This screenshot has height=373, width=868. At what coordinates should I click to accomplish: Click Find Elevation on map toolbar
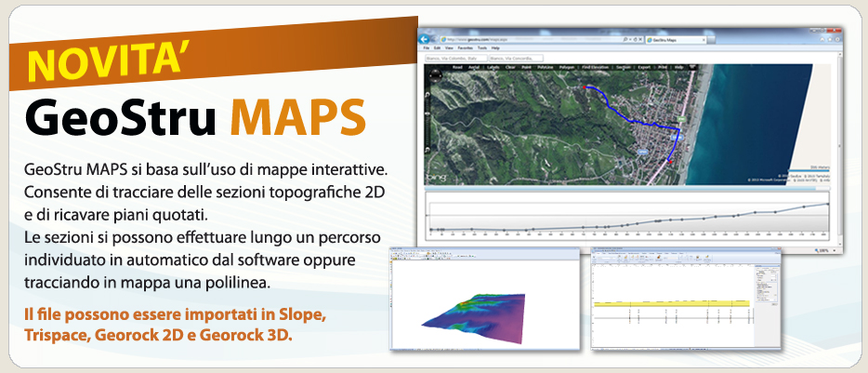[595, 68]
